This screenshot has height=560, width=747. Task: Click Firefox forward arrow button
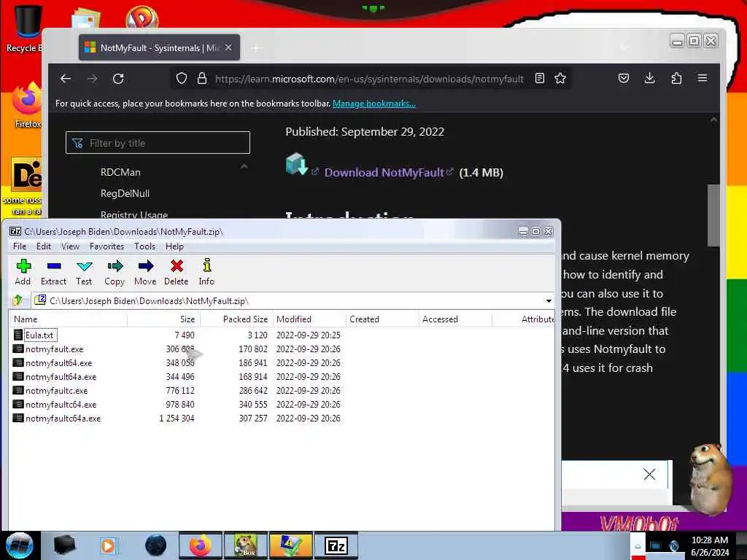tap(92, 79)
